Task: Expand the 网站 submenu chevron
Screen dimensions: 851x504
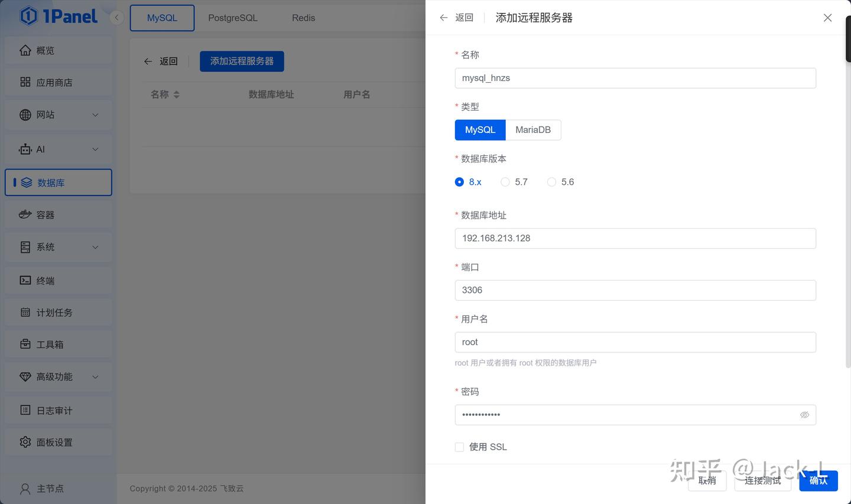Action: pos(95,115)
